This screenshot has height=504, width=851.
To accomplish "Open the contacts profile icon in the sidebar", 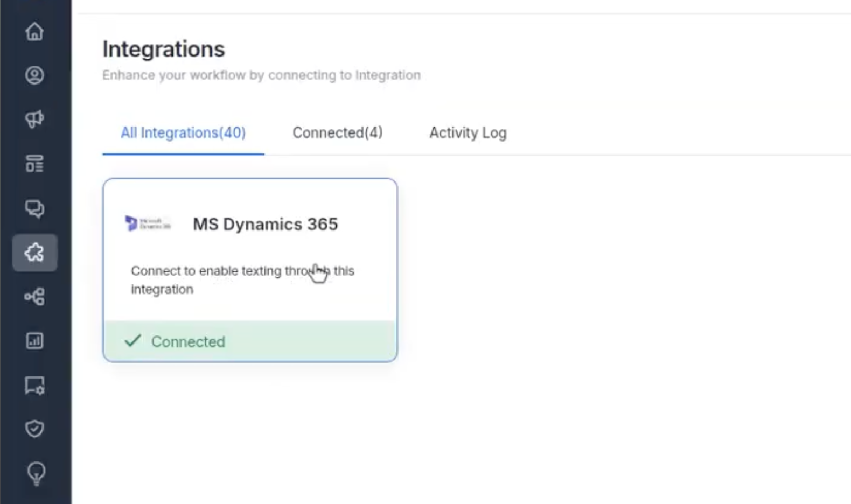I will tap(34, 75).
